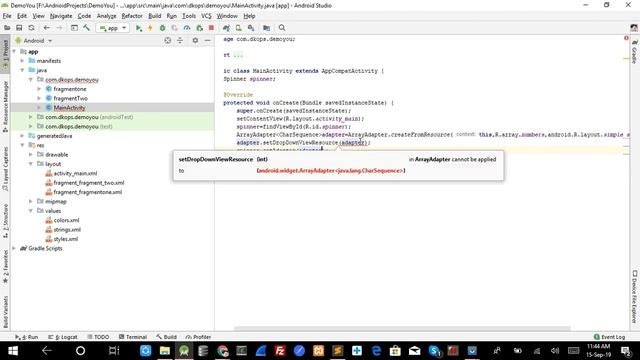This screenshot has width=640, height=360.
Task: Sync files using refresh toolbar icon
Action: coord(31,28)
